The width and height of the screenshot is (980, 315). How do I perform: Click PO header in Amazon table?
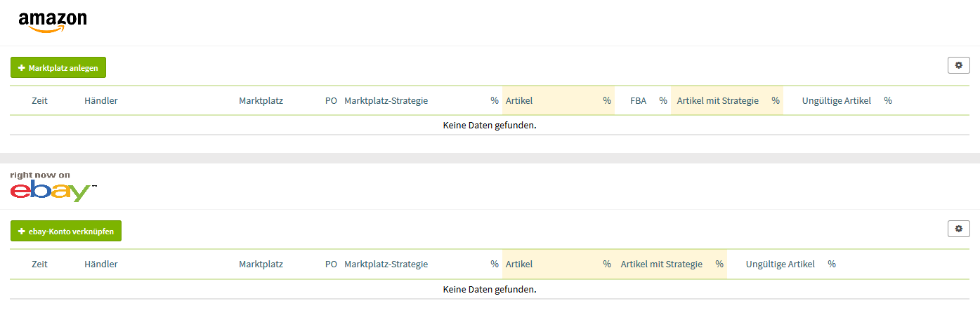[331, 100]
